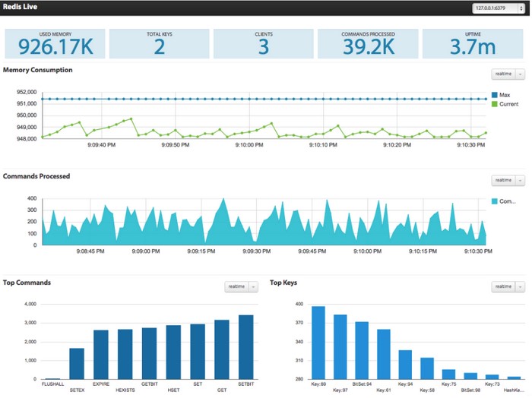Select the Commands Processed 39.2K tile
This screenshot has width=532, height=398.
(368, 44)
